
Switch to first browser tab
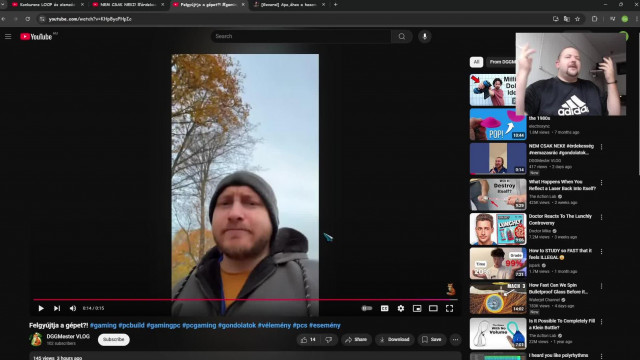click(x=47, y=4)
